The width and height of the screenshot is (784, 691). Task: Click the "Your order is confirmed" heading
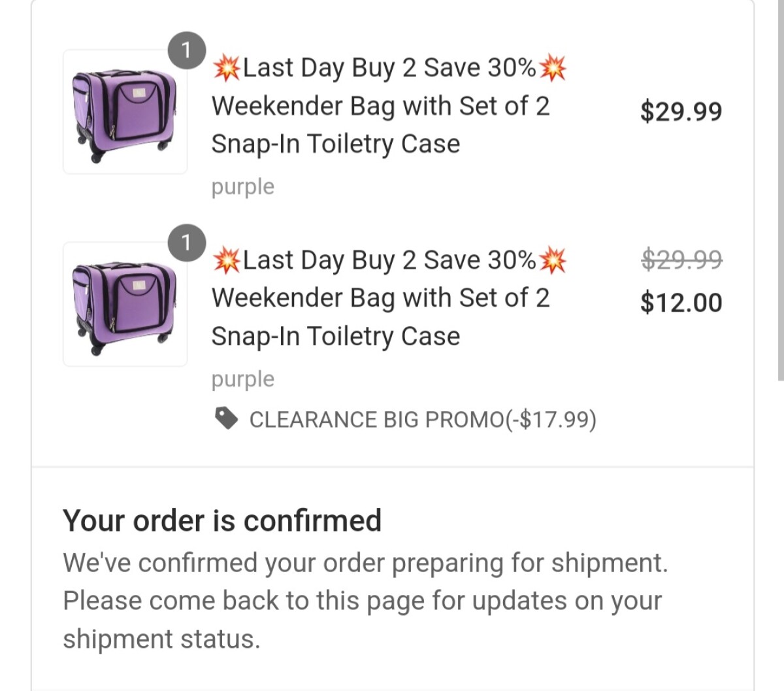[x=222, y=521]
